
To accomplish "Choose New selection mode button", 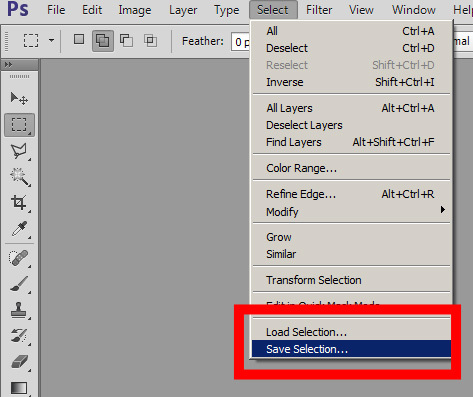I will click(x=79, y=39).
